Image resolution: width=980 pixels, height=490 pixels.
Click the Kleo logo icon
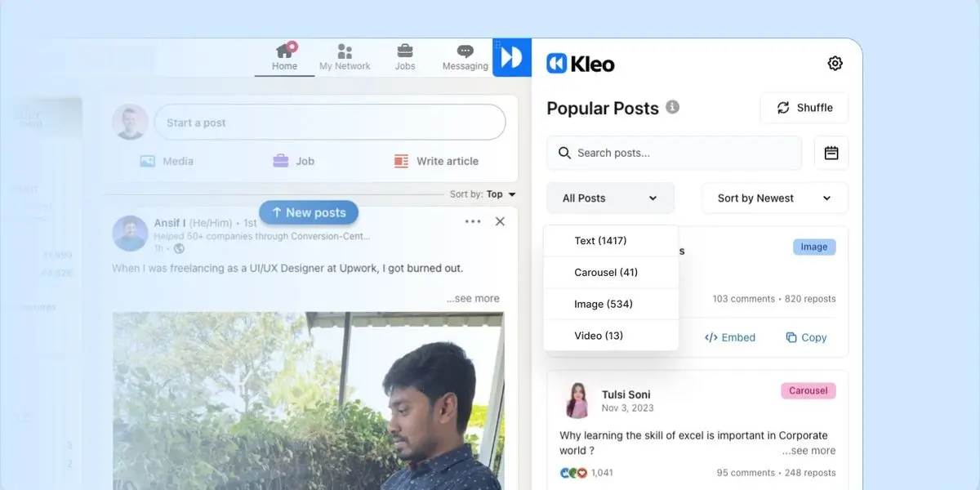[x=557, y=63]
